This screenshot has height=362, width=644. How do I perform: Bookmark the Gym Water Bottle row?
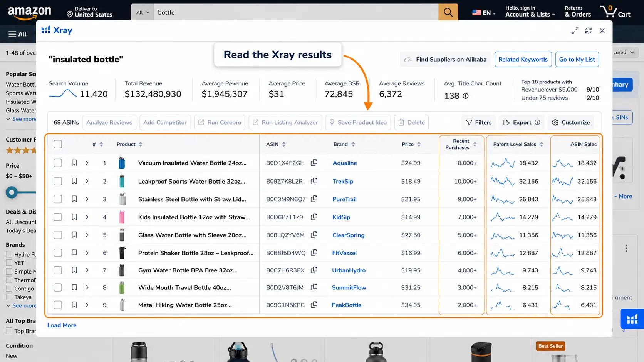click(x=74, y=270)
